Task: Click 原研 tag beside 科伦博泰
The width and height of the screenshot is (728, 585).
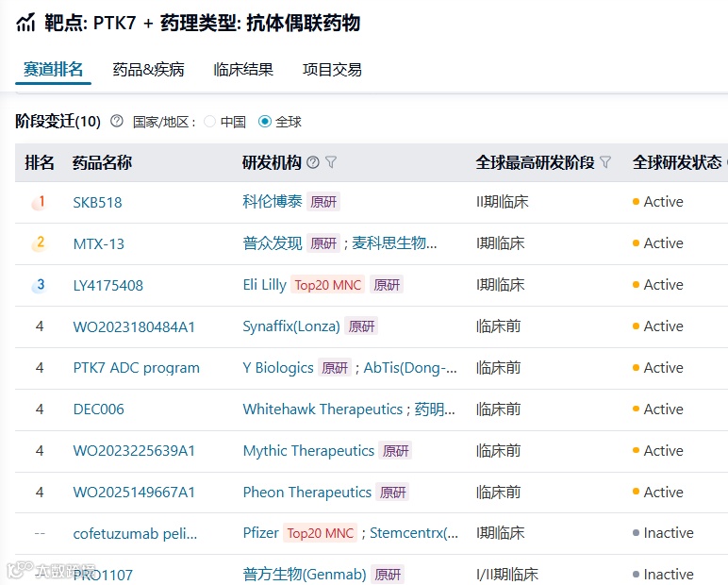Action: [323, 202]
